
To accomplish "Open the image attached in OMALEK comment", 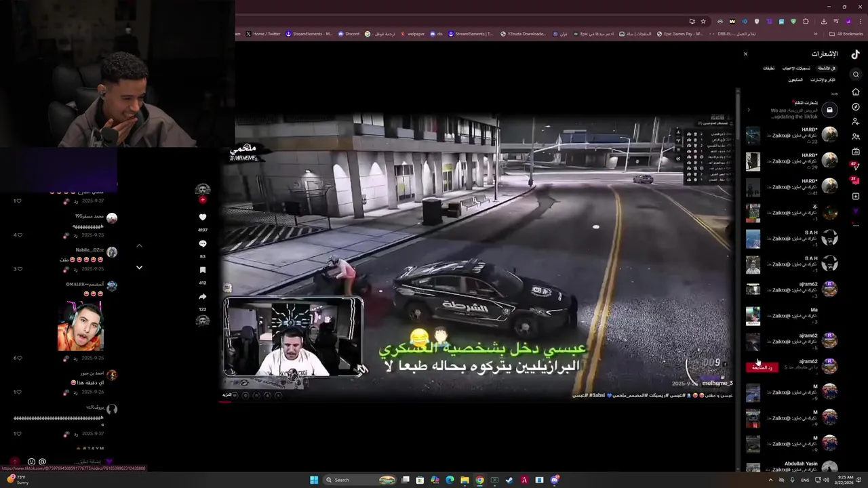I will [80, 326].
